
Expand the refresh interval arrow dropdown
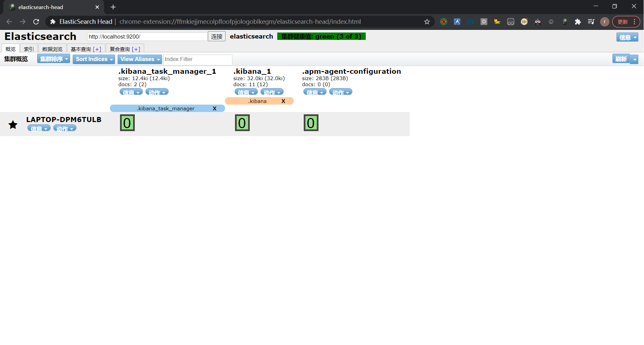(x=634, y=59)
